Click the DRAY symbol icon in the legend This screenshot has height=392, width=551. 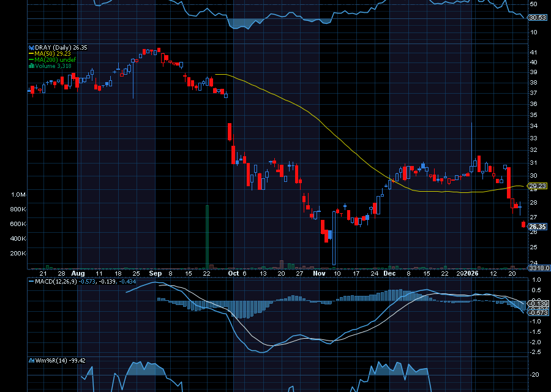tap(31, 47)
